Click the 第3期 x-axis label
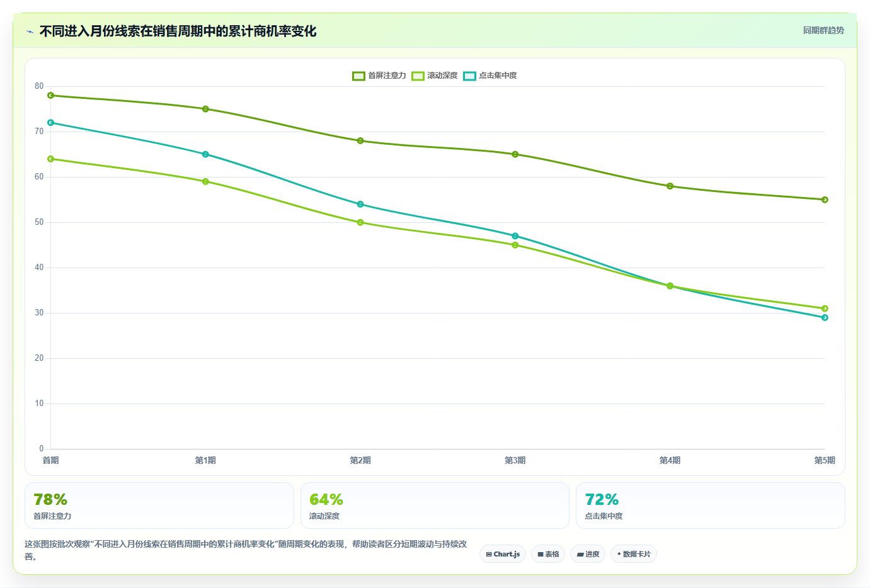This screenshot has width=870, height=588. pos(515,461)
